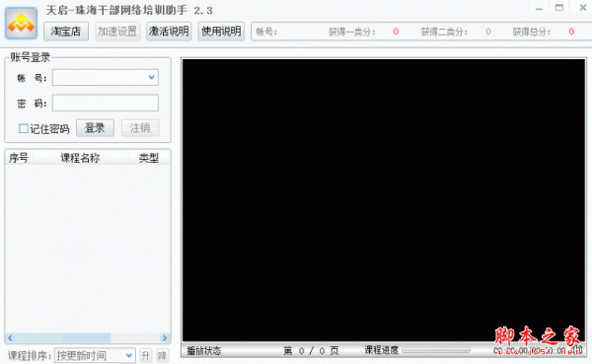Focus the 密码 password field

106,103
